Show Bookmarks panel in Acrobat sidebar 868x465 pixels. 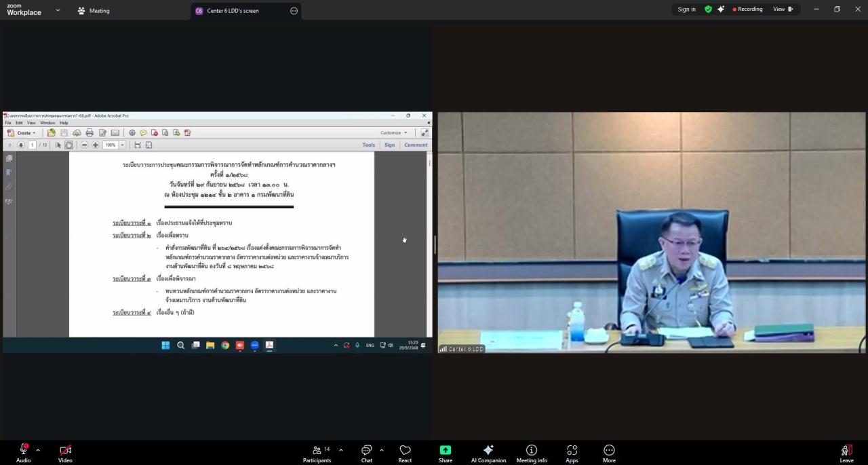9,172
